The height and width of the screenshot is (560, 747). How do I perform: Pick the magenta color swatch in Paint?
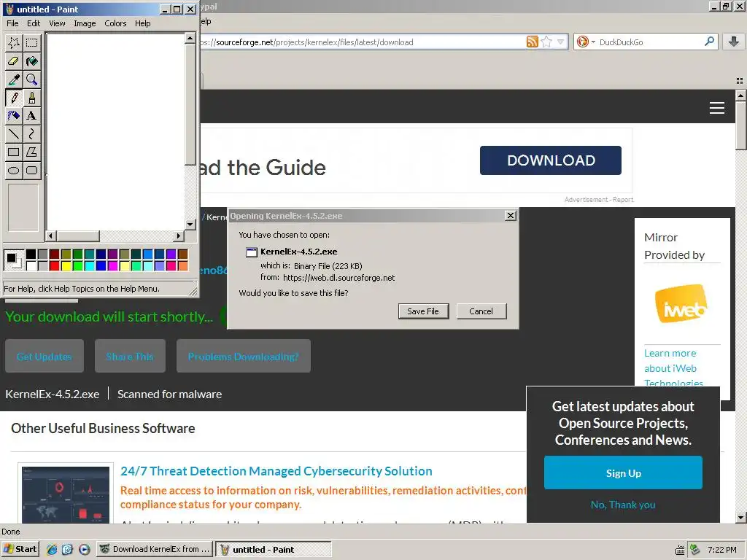113,265
